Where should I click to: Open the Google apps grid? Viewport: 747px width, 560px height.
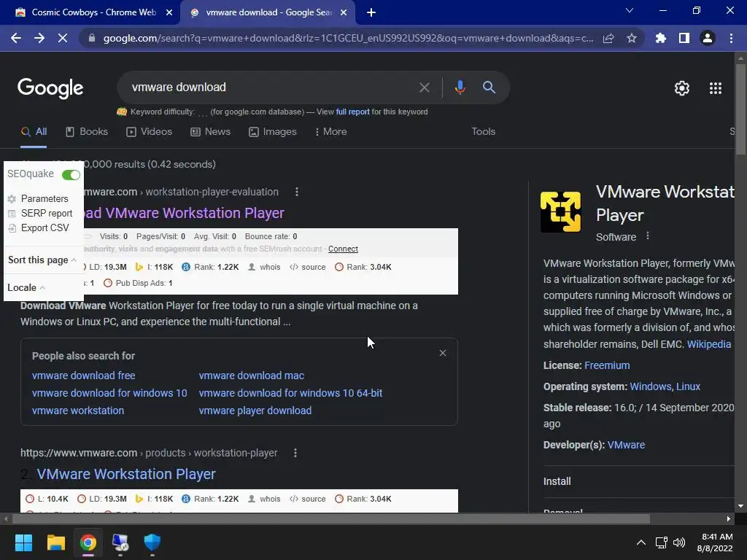pos(715,88)
